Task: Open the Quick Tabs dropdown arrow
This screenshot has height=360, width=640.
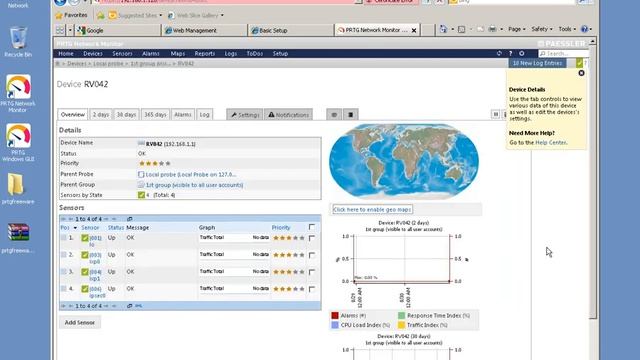Action: [x=70, y=30]
